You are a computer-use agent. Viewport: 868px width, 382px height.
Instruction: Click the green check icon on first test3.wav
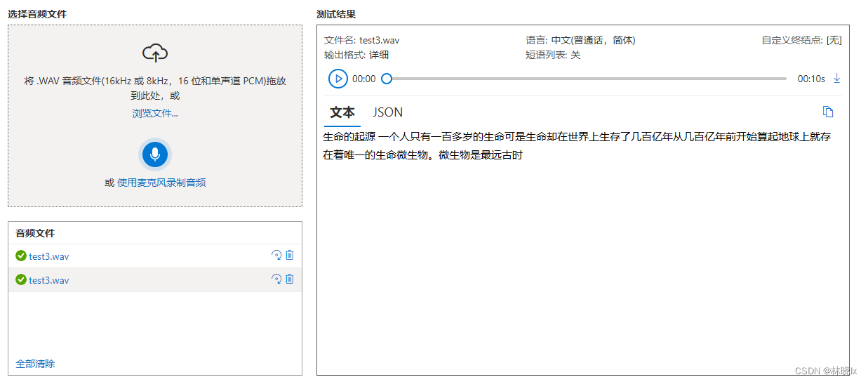click(x=21, y=256)
